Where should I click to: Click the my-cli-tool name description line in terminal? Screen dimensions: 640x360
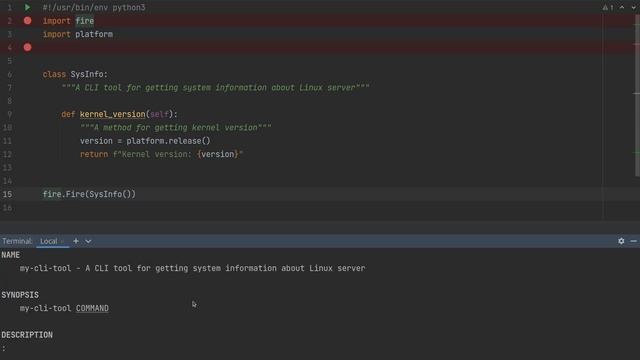click(193, 268)
